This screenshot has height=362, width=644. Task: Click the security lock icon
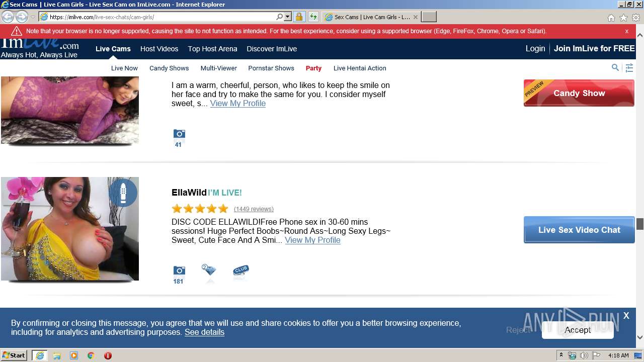click(299, 17)
